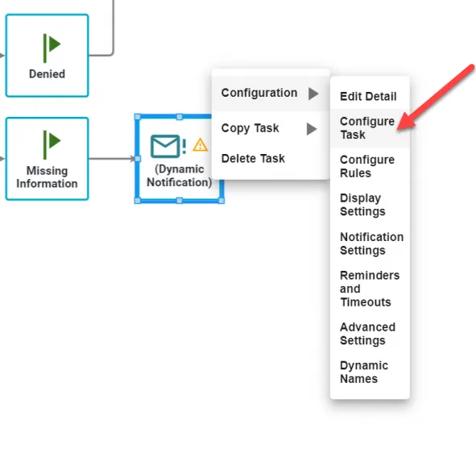
Task: Click the envelope icon of Dynamic Notification task
Action: [x=165, y=146]
